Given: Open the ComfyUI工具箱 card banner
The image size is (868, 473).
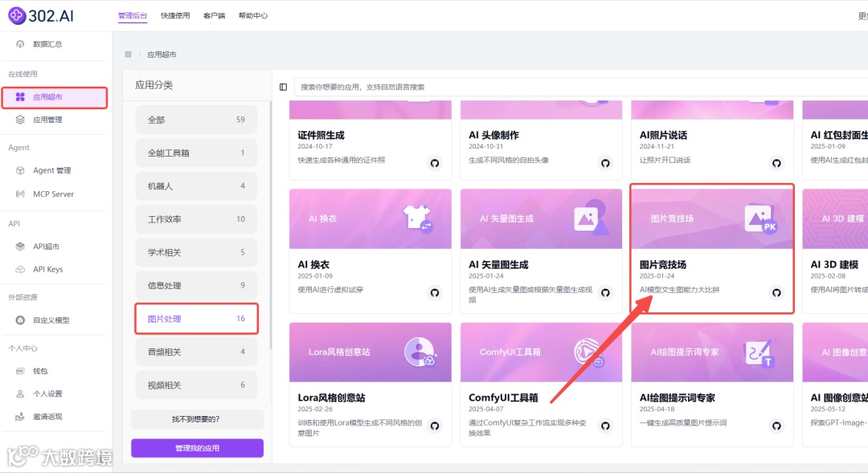Looking at the screenshot, I should click(542, 352).
